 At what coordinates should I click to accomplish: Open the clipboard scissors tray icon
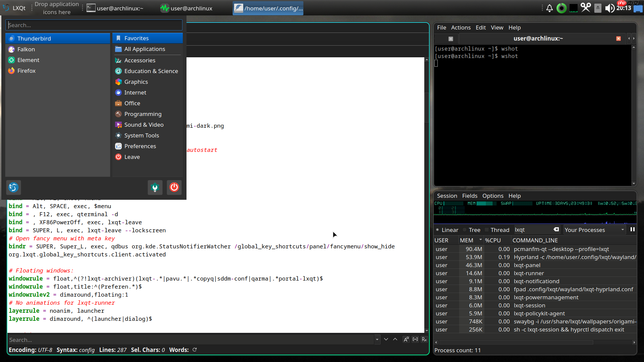coord(586,8)
